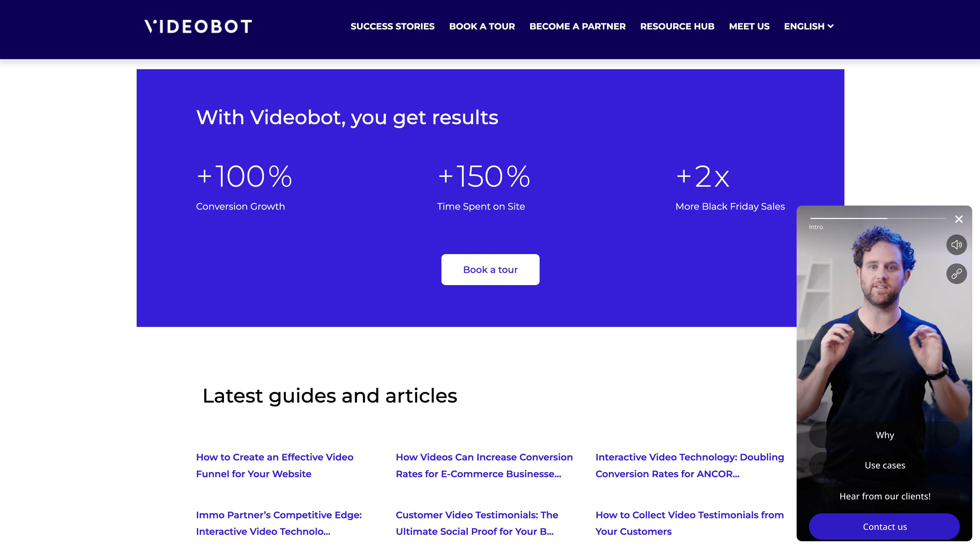Open RESOURCE HUB in the navigation

coord(677,26)
